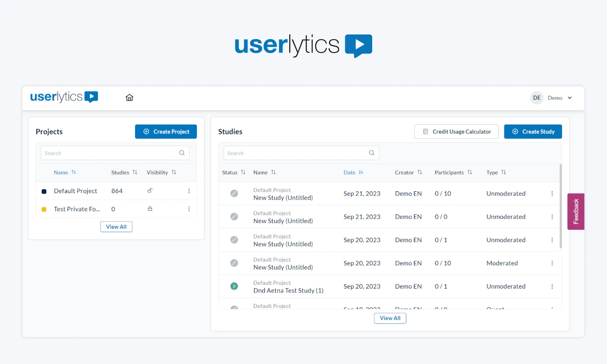Open options menu for the Moderated study
This screenshot has width=607, height=364.
pos(552,263)
